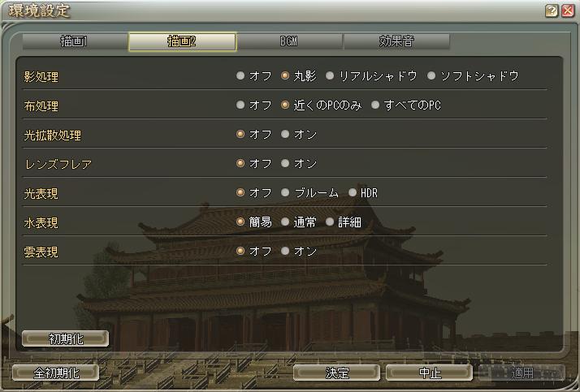Switch to the 描画1 tab

(74, 41)
